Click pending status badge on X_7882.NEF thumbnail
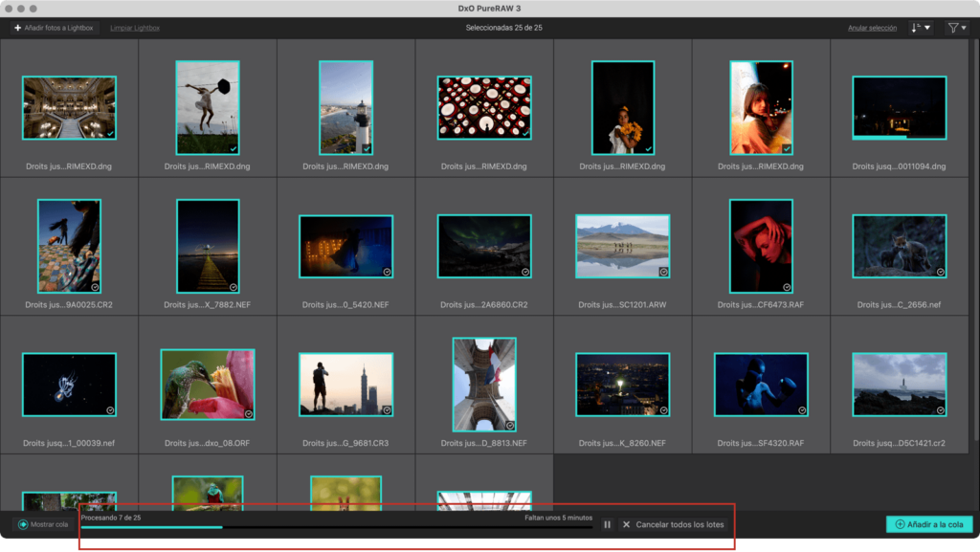This screenshot has height=552, width=980. pos(234,287)
